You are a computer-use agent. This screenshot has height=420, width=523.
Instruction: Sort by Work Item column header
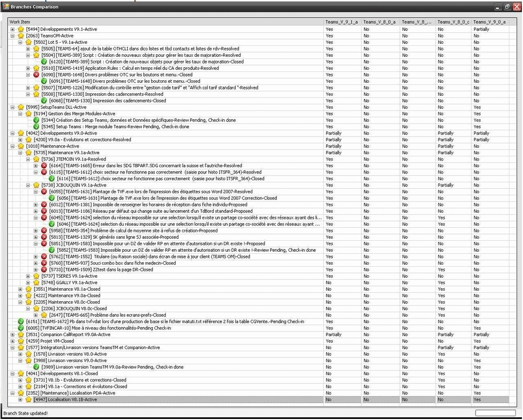(x=166, y=22)
